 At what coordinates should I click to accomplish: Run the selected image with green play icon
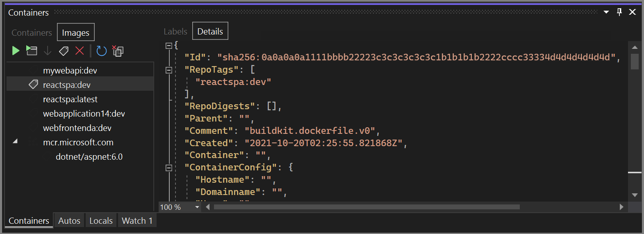coord(16,51)
